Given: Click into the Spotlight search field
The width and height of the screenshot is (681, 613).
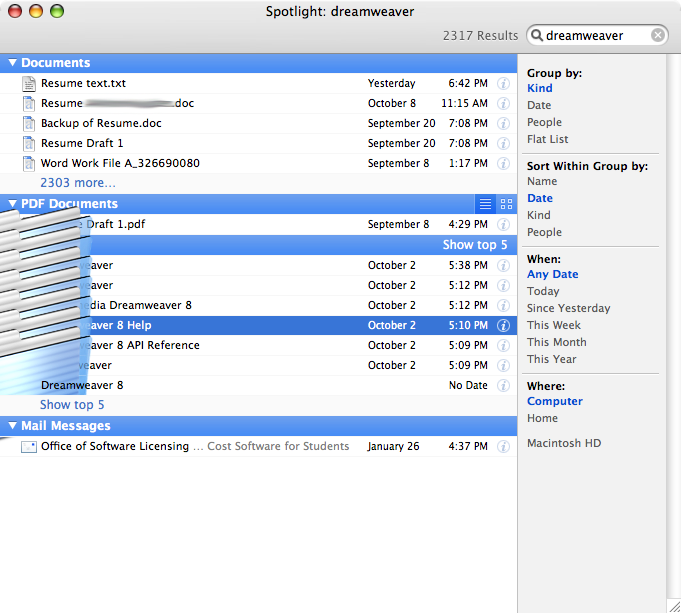Looking at the screenshot, I should coord(597,35).
